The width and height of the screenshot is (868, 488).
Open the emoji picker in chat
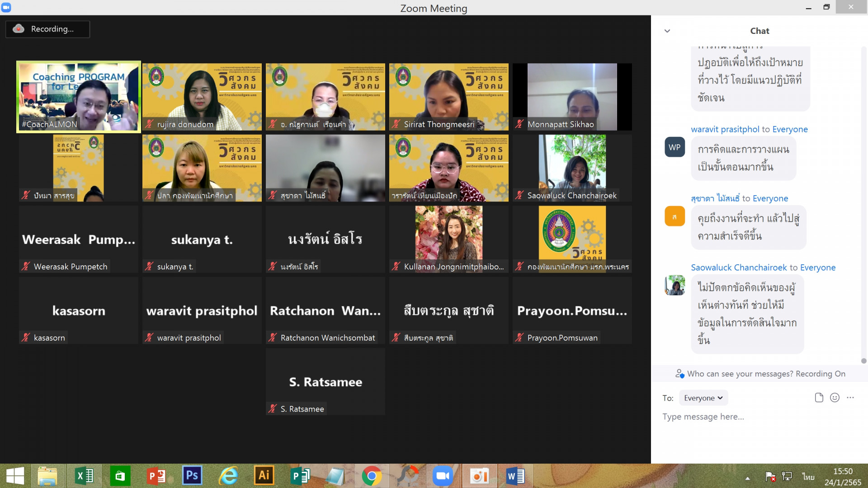click(x=835, y=398)
